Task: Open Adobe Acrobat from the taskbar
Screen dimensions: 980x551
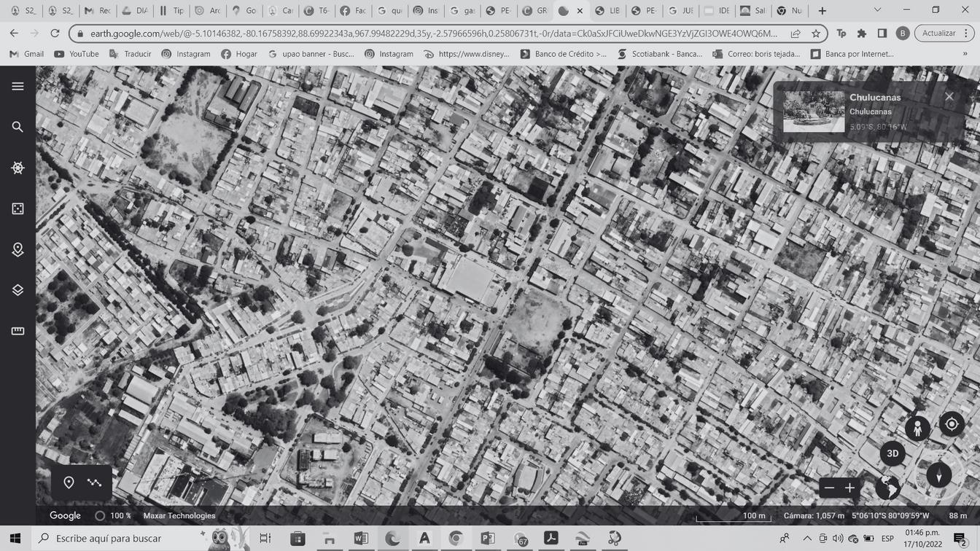Action: click(x=551, y=539)
